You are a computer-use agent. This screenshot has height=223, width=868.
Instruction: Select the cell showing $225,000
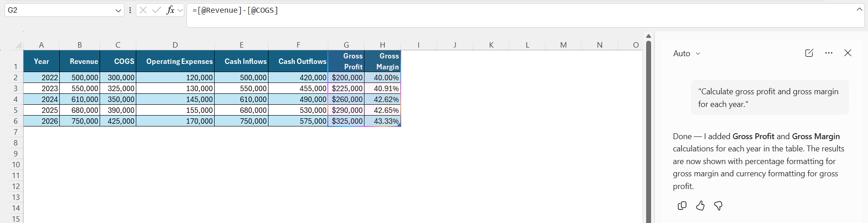click(346, 88)
